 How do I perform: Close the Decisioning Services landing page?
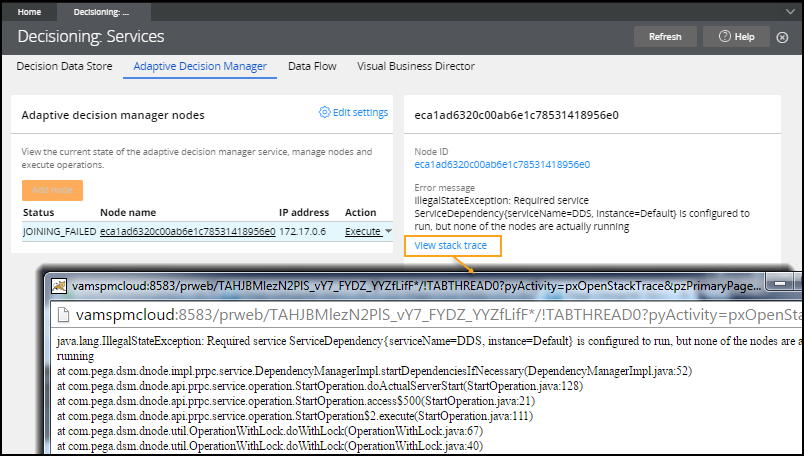(782, 37)
